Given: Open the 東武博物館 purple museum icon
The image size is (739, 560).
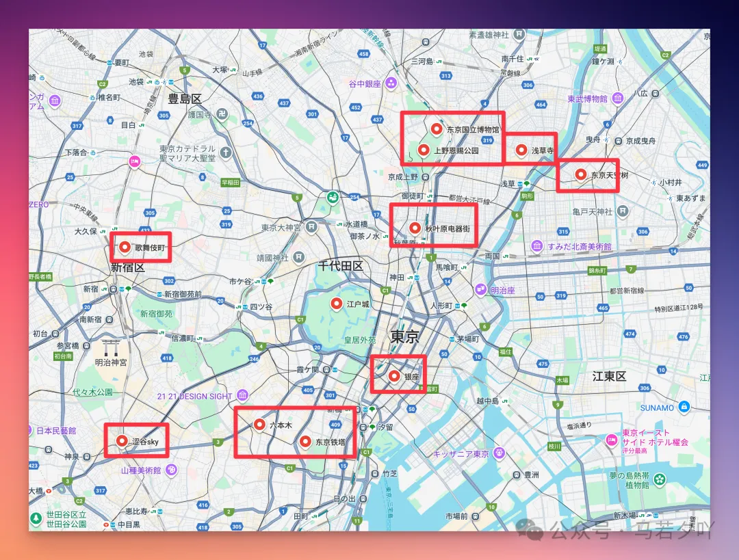Looking at the screenshot, I should click(618, 98).
